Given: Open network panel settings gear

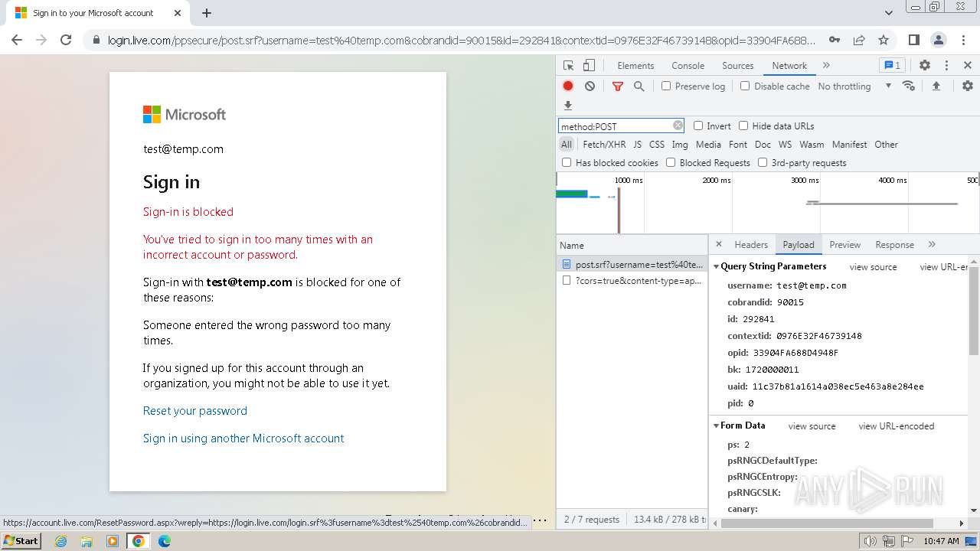Looking at the screenshot, I should (x=968, y=86).
